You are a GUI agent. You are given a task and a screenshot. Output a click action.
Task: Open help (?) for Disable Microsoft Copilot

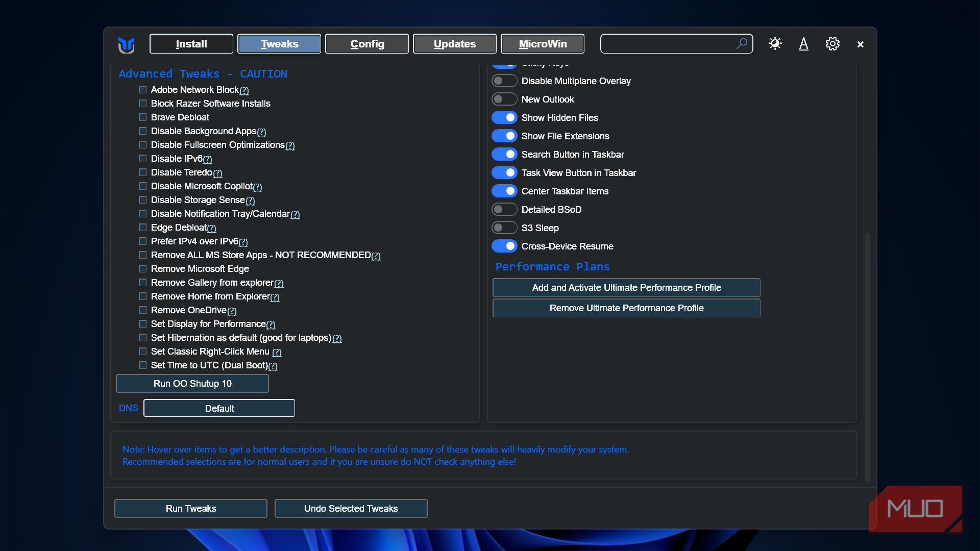pos(258,187)
